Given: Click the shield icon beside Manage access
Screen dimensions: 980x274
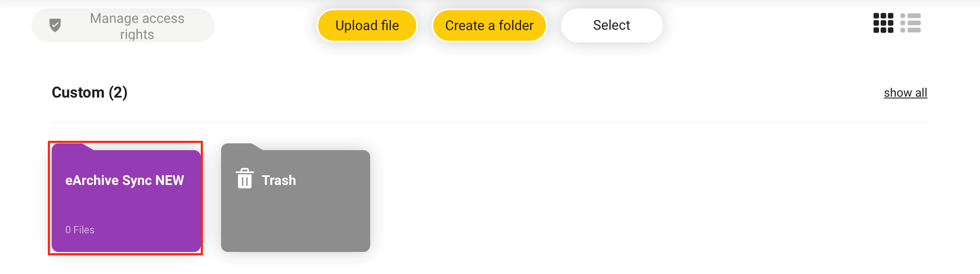Looking at the screenshot, I should pyautogui.click(x=55, y=25).
